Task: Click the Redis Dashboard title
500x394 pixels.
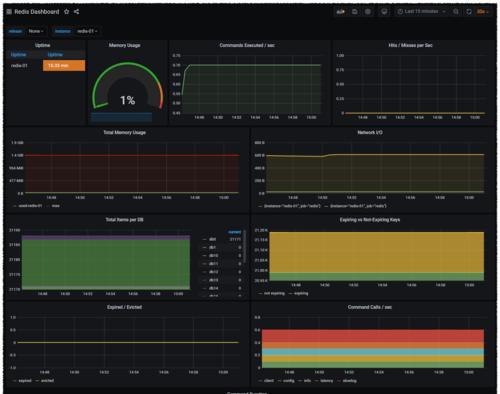Action: 37,12
